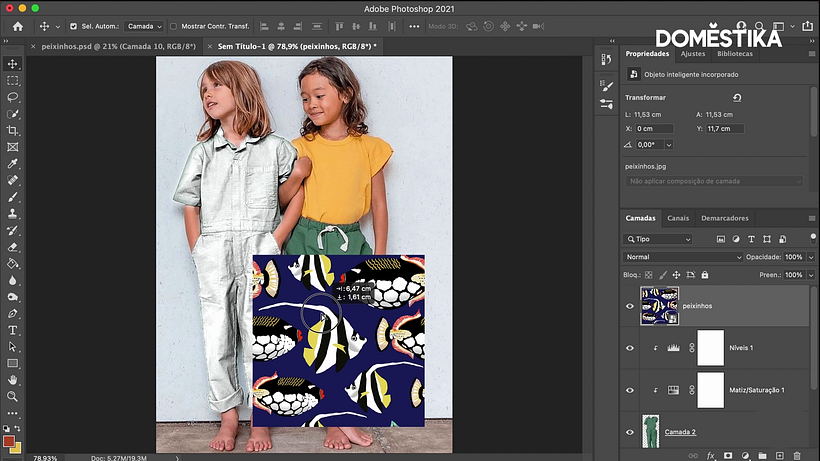This screenshot has width=820, height=461.
Task: Go to Photoshop Home screen
Action: 18,26
